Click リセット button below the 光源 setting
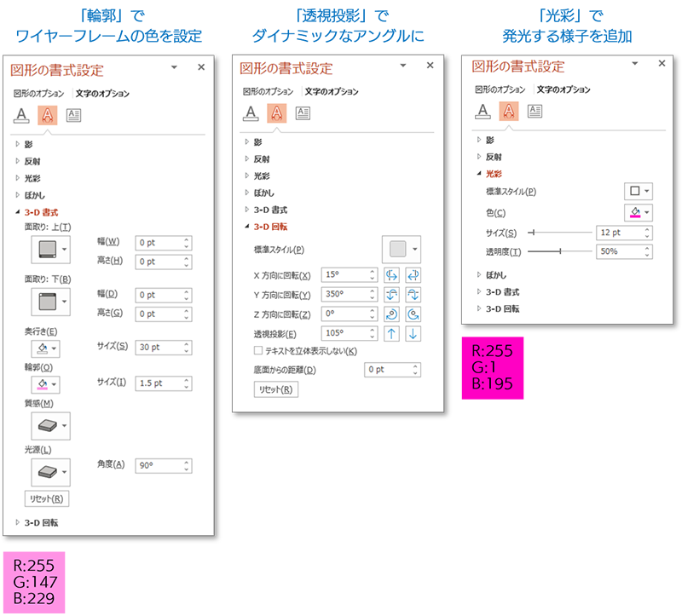Screen dimensions: 682x616 [x=46, y=499]
